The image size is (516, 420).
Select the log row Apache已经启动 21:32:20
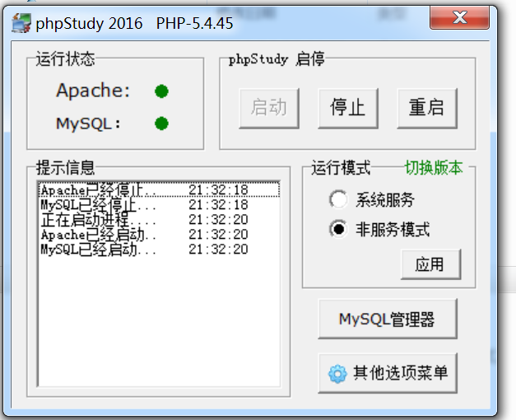(159, 234)
